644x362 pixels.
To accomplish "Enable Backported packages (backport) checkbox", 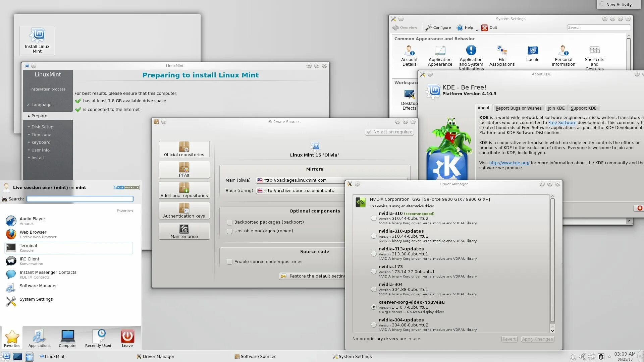I will coord(229,222).
